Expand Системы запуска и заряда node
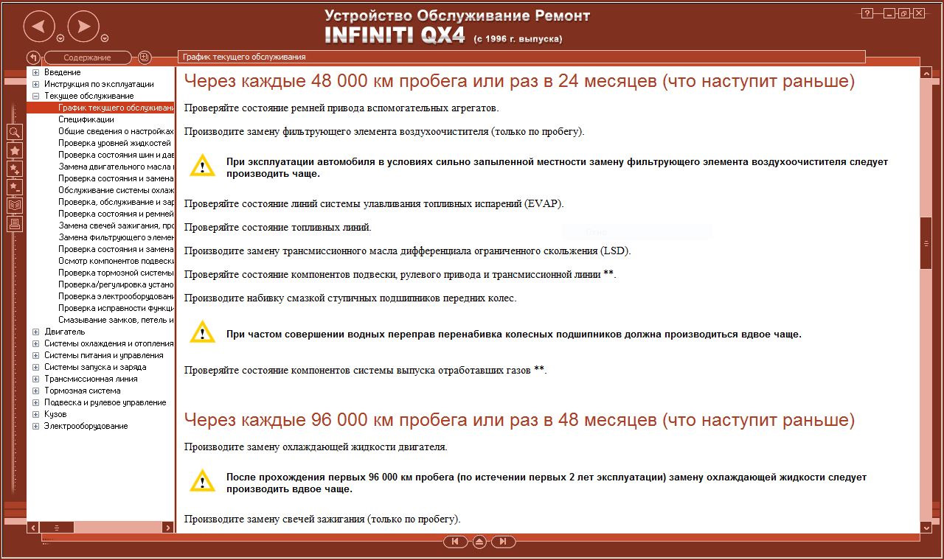Screen dimensions: 944x560 click(35, 367)
